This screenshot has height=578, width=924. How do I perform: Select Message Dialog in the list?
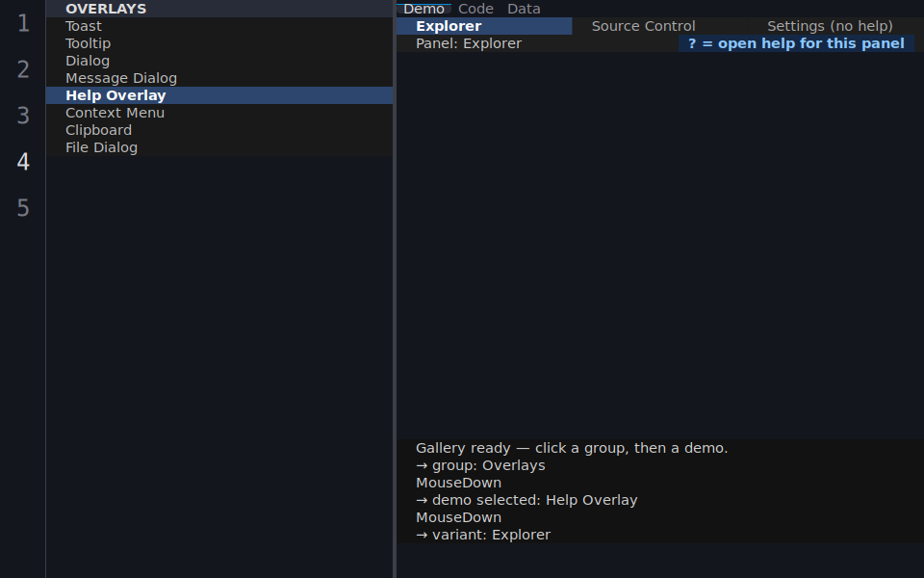tap(219, 78)
